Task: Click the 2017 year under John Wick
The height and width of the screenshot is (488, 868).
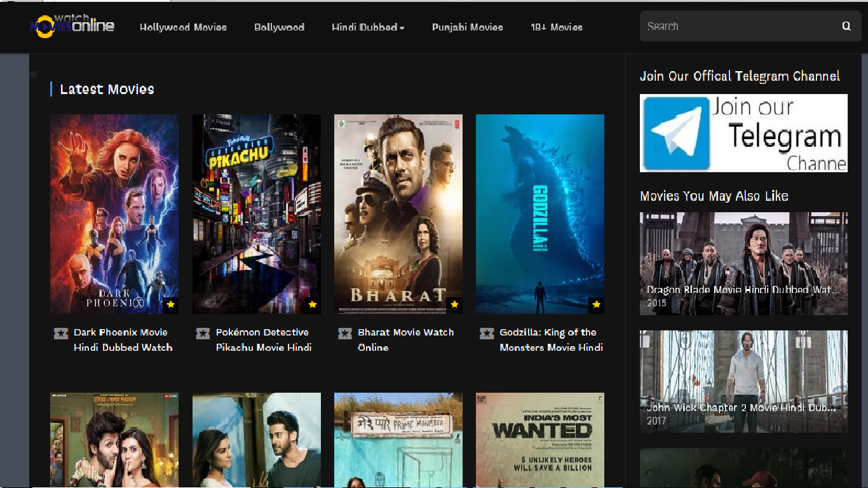Action: coord(656,421)
